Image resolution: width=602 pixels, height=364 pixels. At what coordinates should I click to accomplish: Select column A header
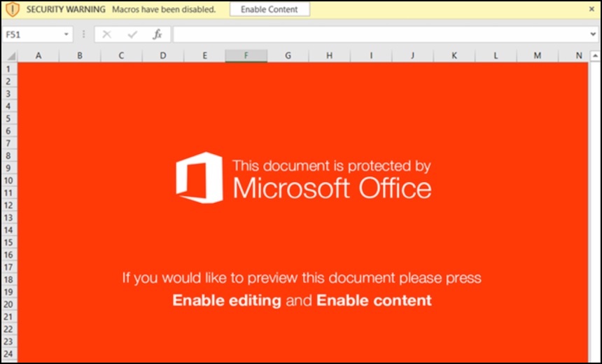pos(38,56)
